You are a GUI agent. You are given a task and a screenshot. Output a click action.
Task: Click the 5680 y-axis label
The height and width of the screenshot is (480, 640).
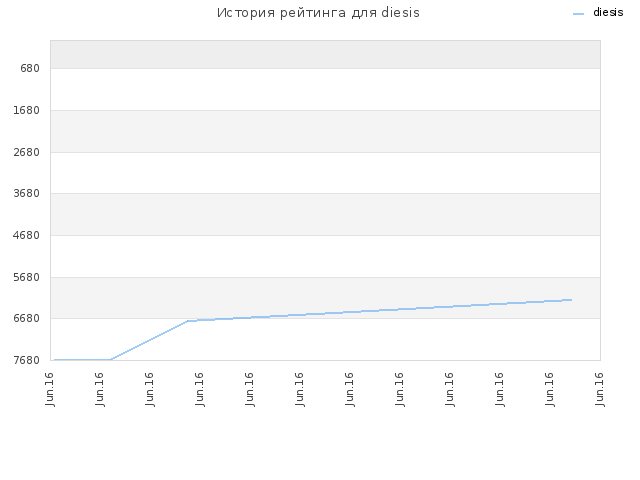(x=27, y=277)
